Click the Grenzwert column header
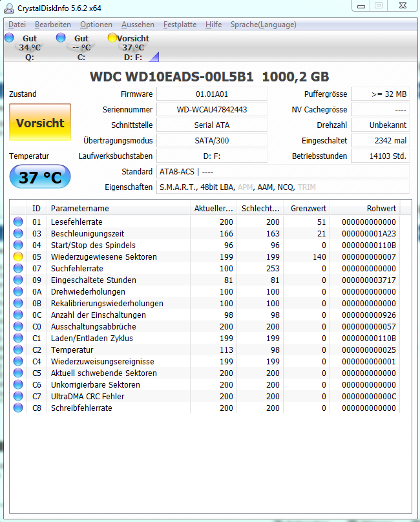420x522 pixels. [x=307, y=209]
